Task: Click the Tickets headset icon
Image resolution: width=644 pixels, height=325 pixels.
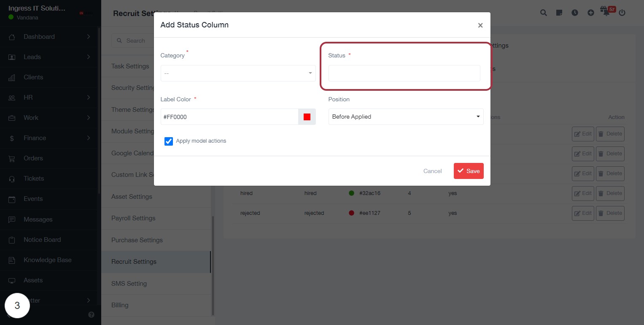Action: click(x=12, y=179)
